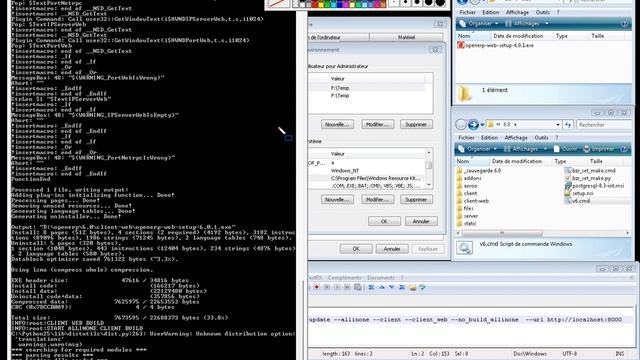
Task: Click the Back button in the 6.0 folder Explorer window
Action: click(461, 124)
